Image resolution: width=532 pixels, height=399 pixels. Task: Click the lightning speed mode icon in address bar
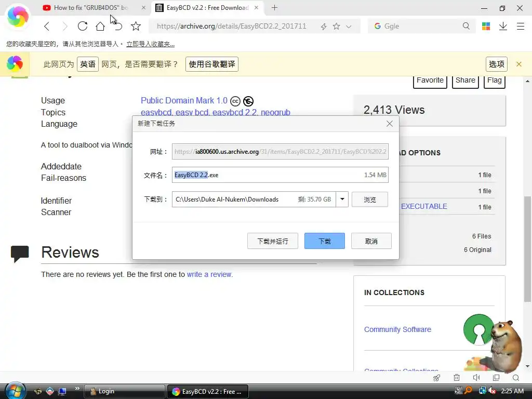tap(324, 26)
